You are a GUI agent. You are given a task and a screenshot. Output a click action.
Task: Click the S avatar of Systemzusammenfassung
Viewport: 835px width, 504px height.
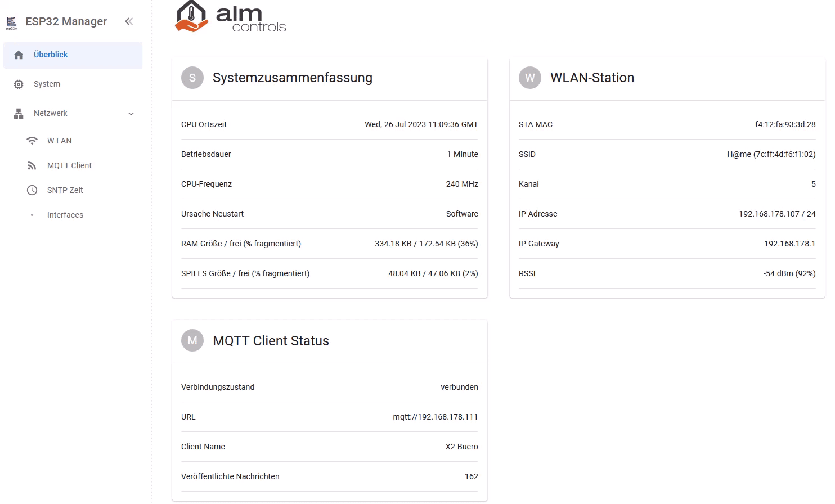tap(192, 78)
